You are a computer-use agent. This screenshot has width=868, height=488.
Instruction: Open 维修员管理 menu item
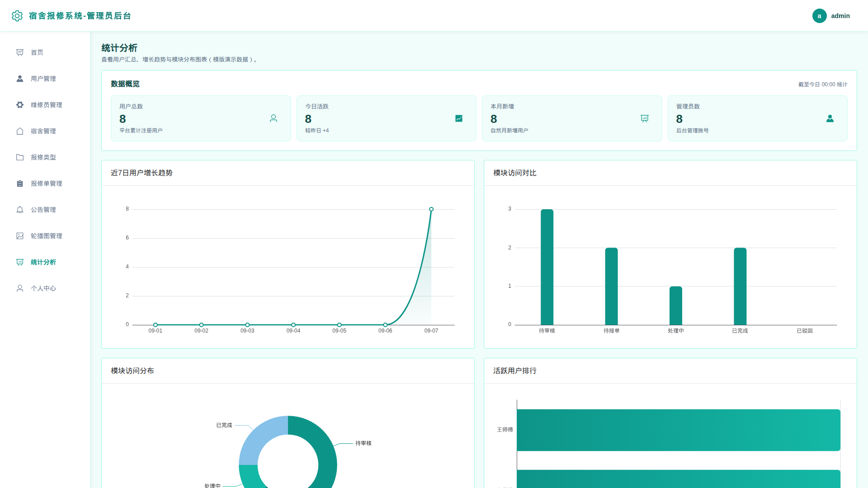pos(45,105)
